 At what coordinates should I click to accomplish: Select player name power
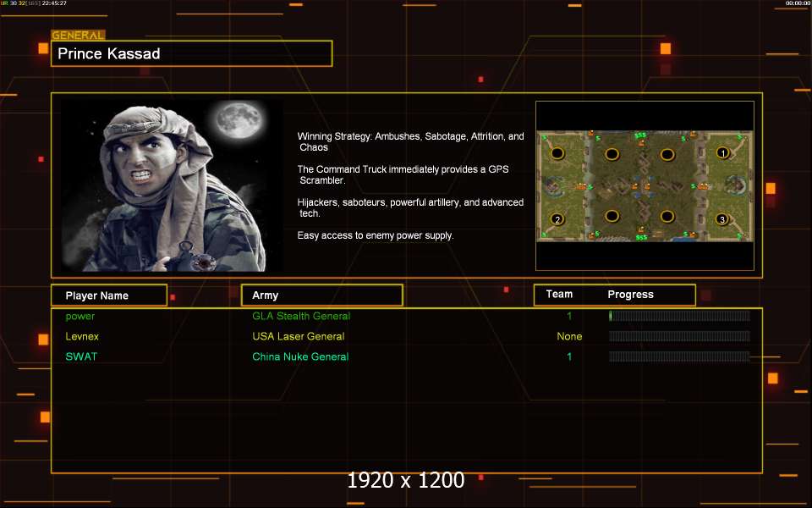click(80, 316)
